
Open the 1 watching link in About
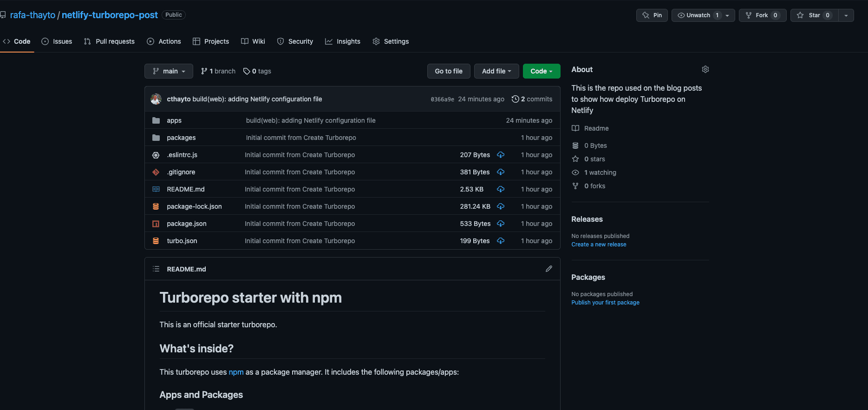pos(600,172)
